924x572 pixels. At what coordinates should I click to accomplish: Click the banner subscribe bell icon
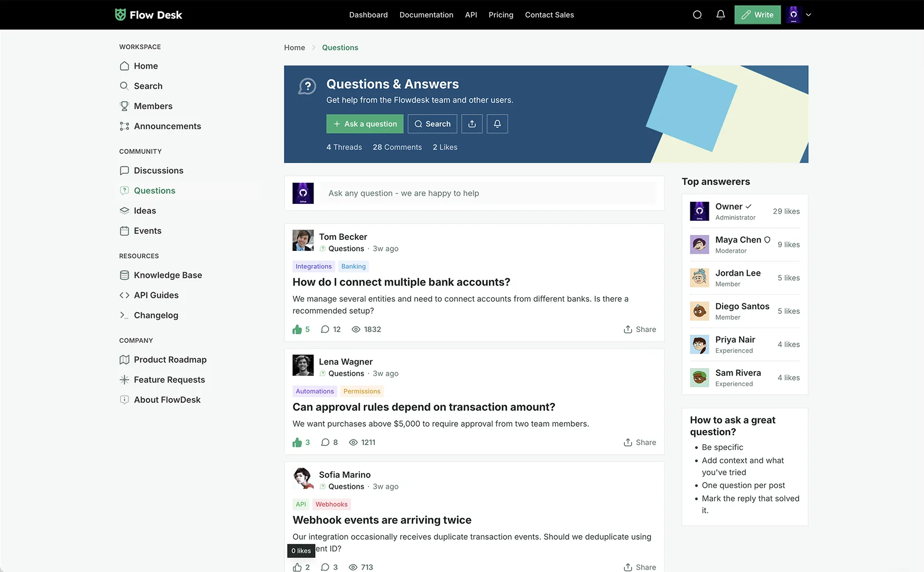point(497,124)
